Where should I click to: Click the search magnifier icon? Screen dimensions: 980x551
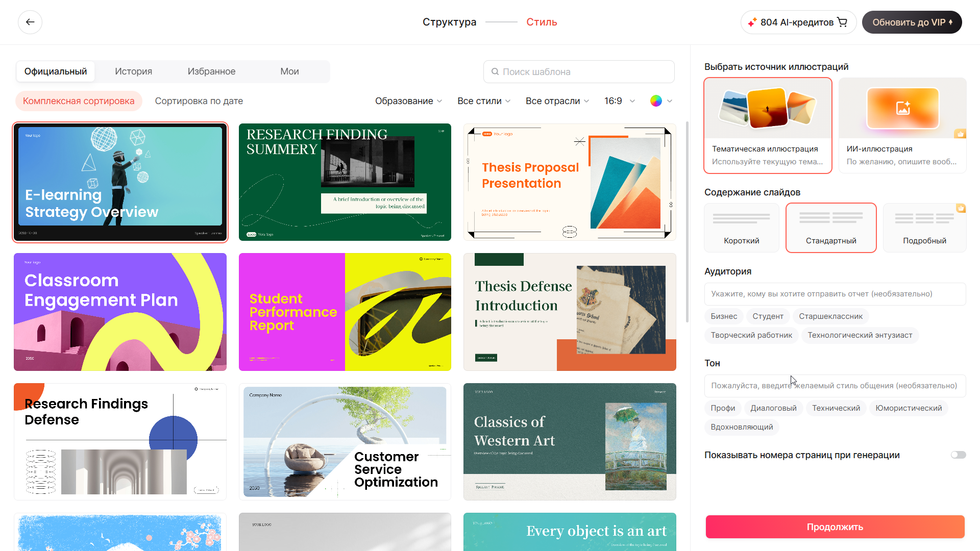click(495, 71)
